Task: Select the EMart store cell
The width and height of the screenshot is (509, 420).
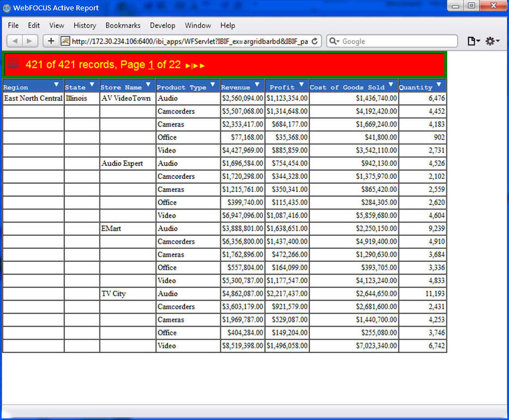Action: click(x=128, y=229)
